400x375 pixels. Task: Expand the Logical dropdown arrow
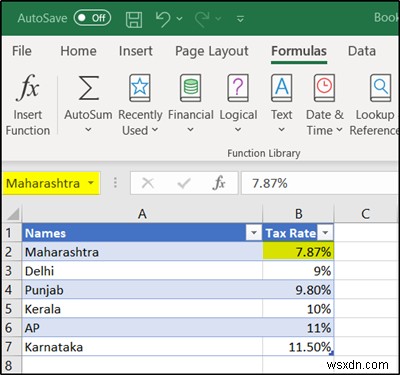coord(238,129)
